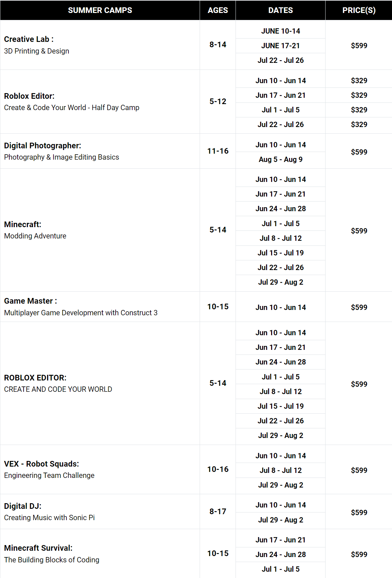Image resolution: width=392 pixels, height=578 pixels.
Task: Choose the Aug 5 - Aug 9 date
Action: click(280, 159)
